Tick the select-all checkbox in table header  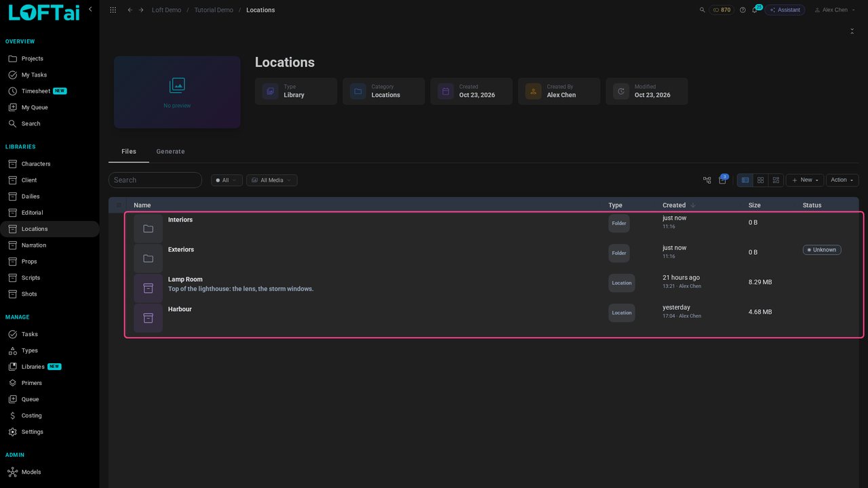coord(119,205)
